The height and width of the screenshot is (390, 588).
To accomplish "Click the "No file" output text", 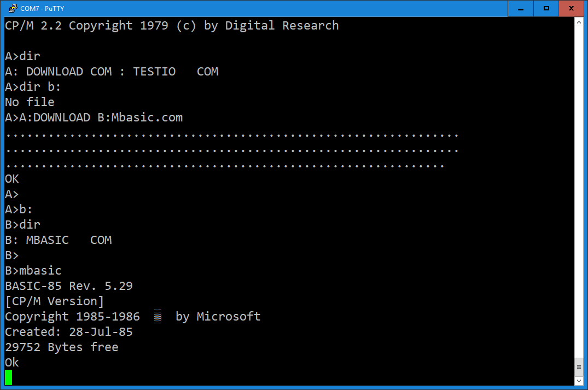I will point(30,102).
